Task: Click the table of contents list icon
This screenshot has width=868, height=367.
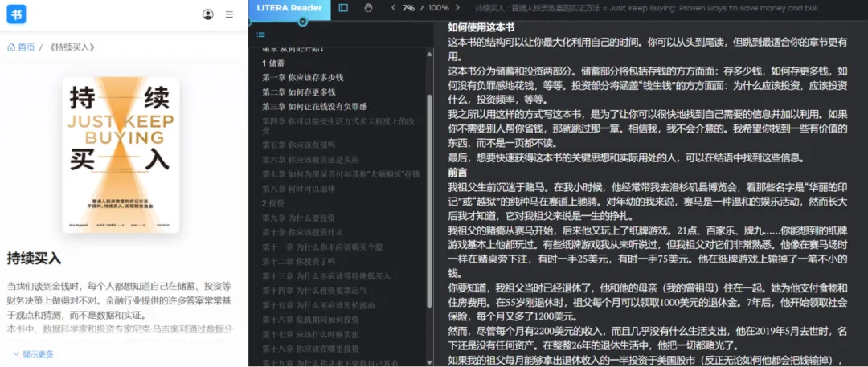Action: [x=260, y=35]
